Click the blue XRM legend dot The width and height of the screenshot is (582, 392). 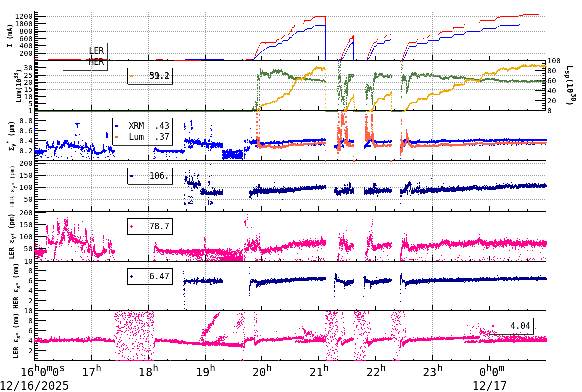click(116, 126)
